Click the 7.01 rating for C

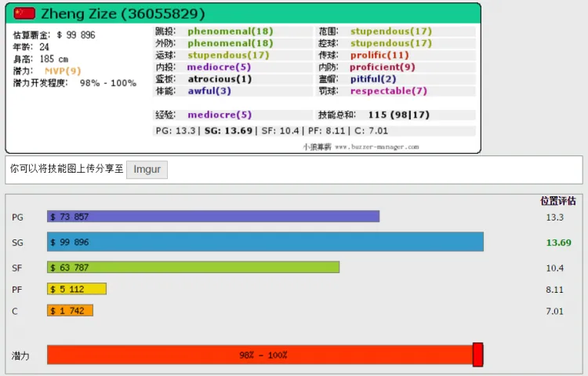[x=554, y=311]
